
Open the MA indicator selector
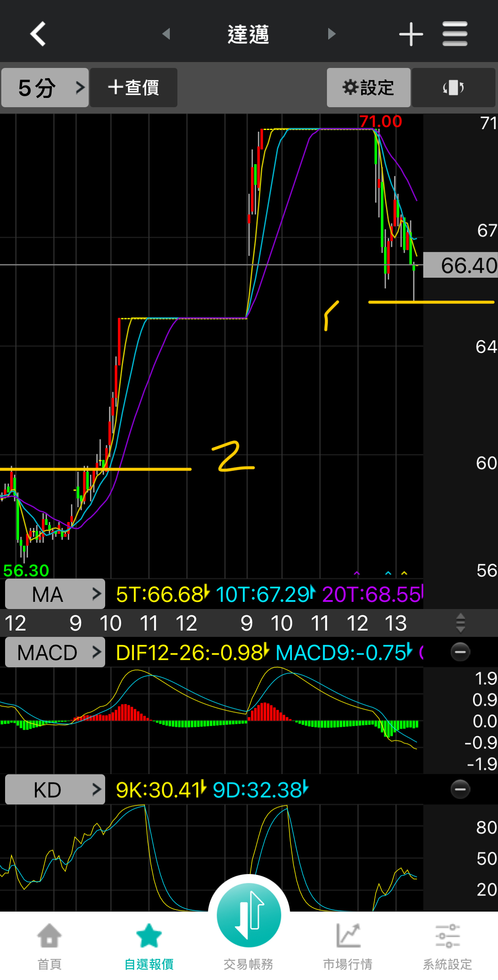pos(55,594)
